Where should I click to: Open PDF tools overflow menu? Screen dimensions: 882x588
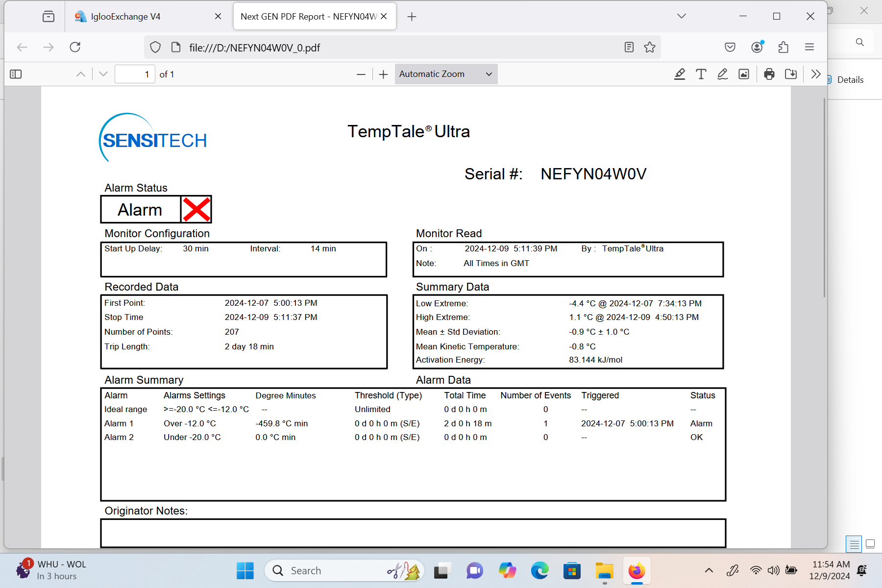[x=816, y=74]
